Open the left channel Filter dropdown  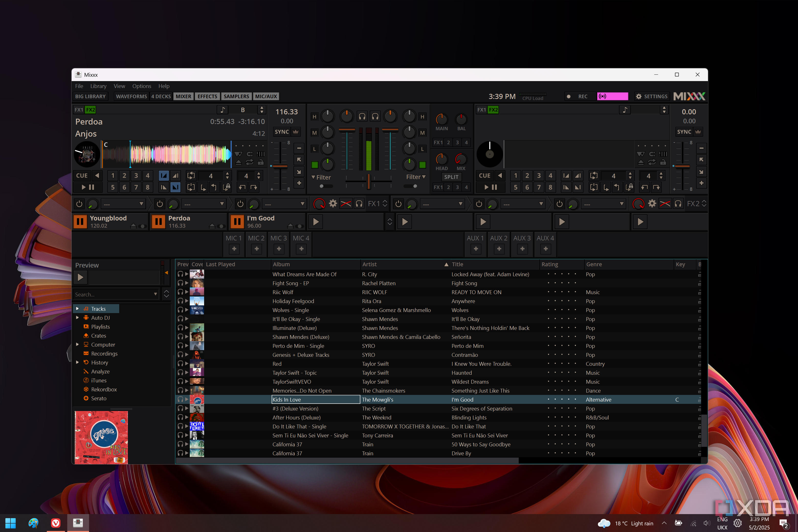pyautogui.click(x=321, y=177)
